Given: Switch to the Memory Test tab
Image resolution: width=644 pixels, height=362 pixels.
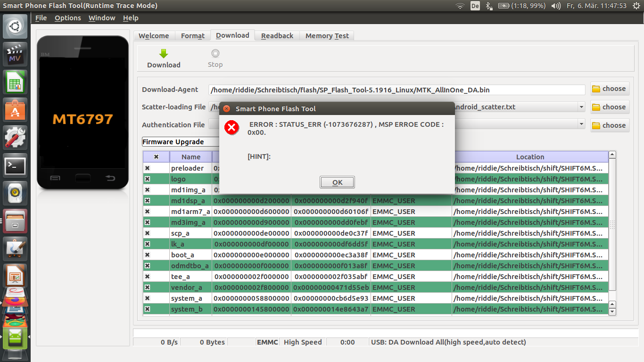Looking at the screenshot, I should pos(327,36).
